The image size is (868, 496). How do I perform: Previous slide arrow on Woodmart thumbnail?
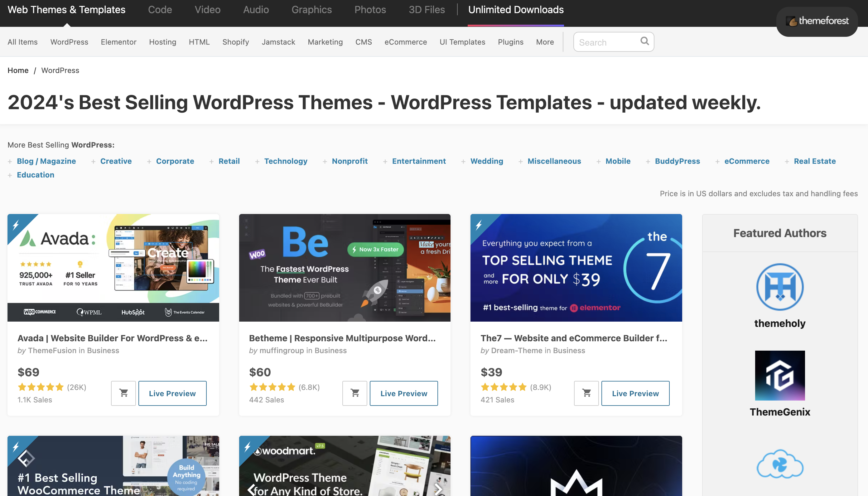[251, 489]
